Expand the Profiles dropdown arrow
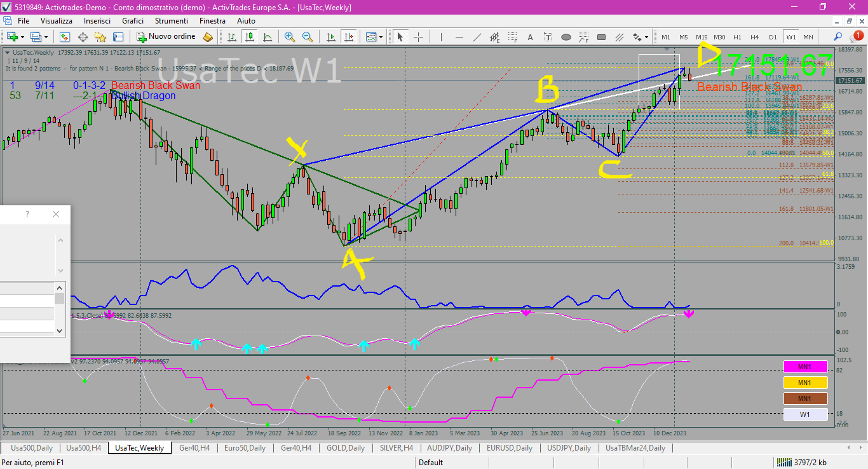The height and width of the screenshot is (469, 868). coord(46,37)
